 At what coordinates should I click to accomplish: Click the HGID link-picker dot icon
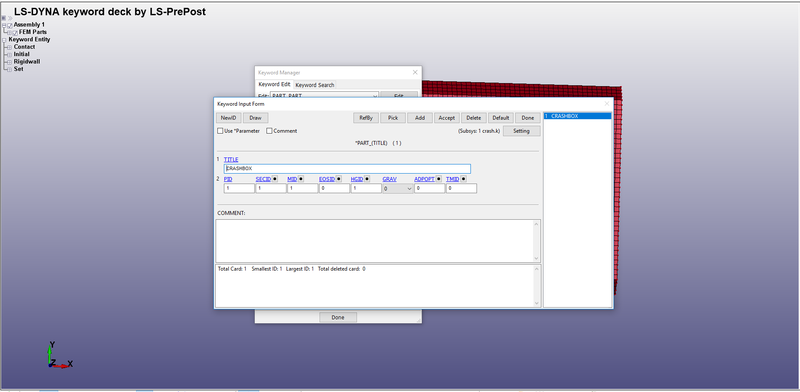tap(367, 179)
